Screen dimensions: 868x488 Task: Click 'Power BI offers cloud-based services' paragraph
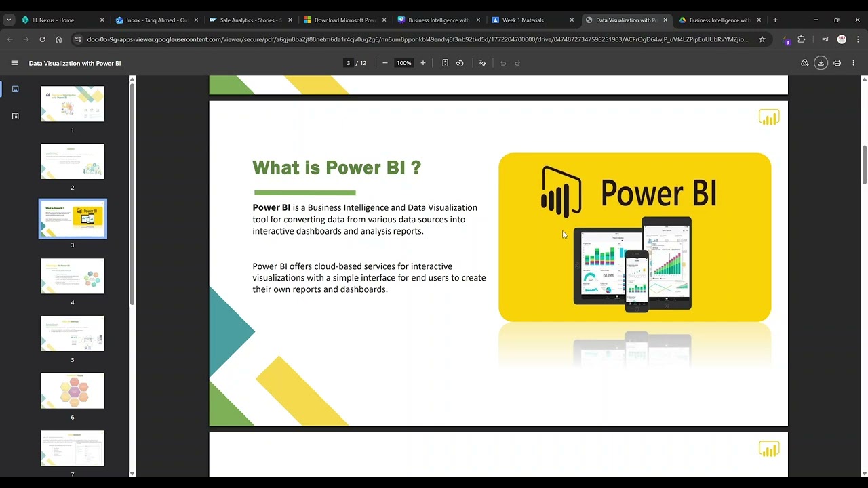coord(370,278)
